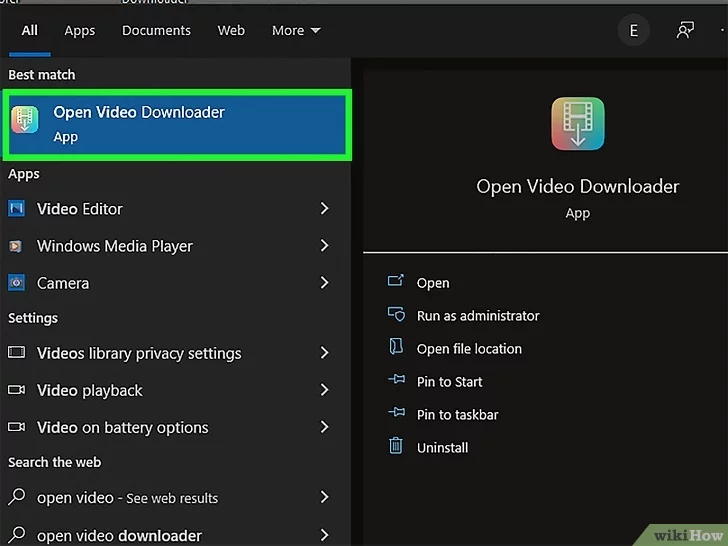
Task: Click Open Video Downloader title in details pane
Action: 578,187
